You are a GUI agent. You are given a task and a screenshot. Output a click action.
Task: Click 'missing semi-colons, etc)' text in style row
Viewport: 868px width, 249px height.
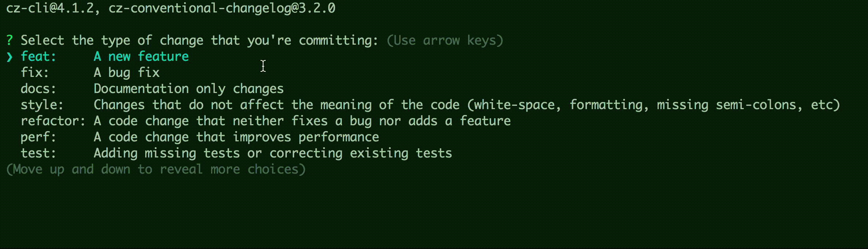749,105
